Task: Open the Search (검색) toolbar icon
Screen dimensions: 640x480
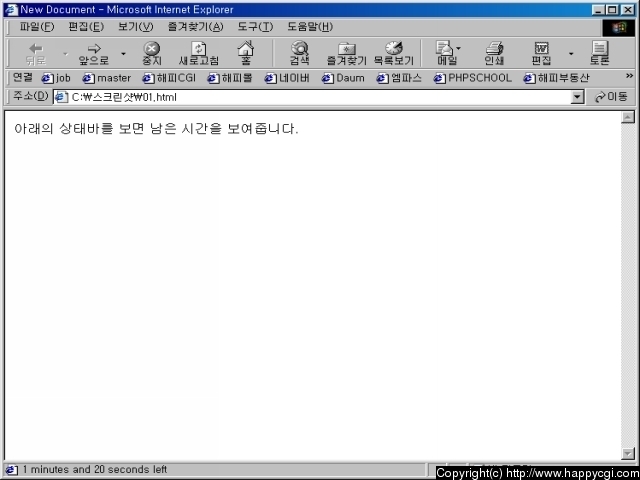Action: [x=300, y=54]
